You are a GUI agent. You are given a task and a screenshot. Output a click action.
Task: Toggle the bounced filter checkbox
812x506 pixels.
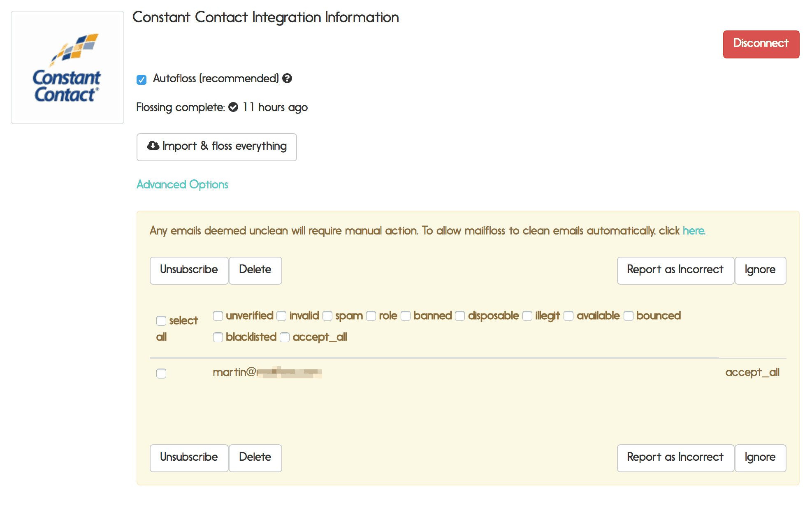pyautogui.click(x=629, y=316)
